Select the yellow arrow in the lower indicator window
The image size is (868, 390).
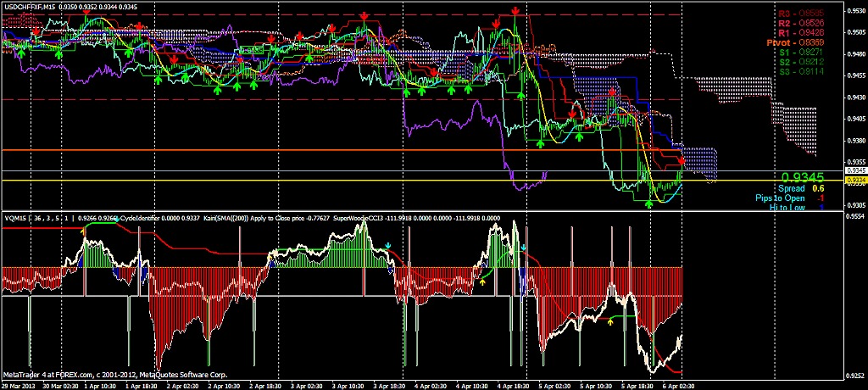[611, 321]
